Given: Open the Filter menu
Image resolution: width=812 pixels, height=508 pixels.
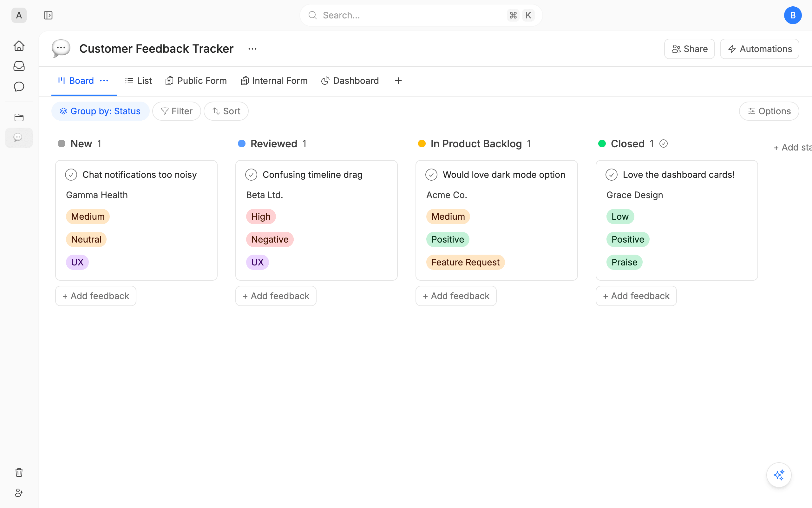Looking at the screenshot, I should point(176,111).
